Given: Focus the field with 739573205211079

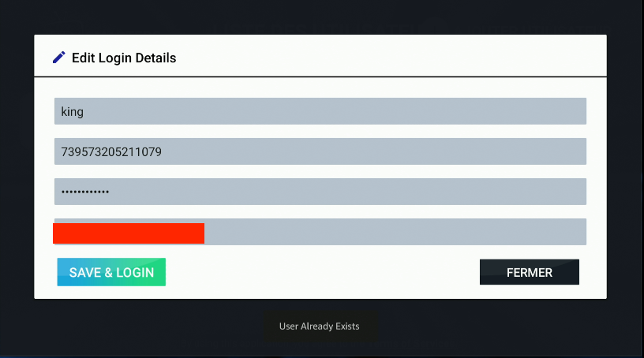Looking at the screenshot, I should click(x=320, y=151).
